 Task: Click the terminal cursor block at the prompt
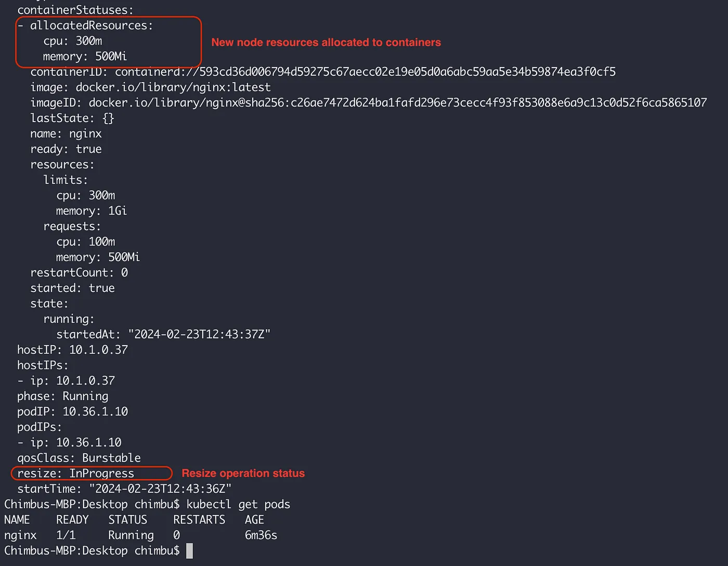point(189,551)
